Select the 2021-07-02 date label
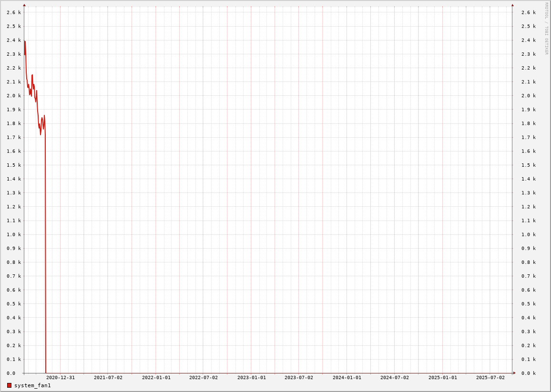 [x=108, y=378]
